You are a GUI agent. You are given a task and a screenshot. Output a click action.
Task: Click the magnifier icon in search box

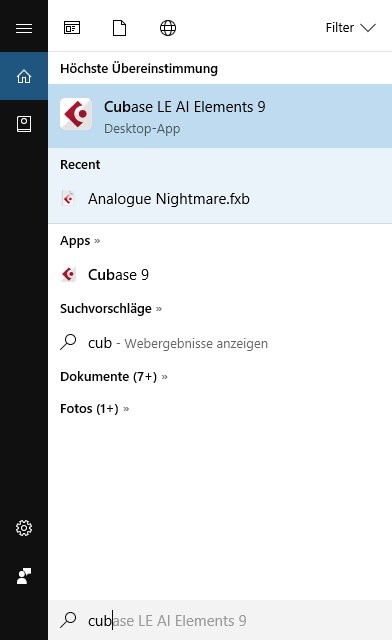pyautogui.click(x=68, y=620)
